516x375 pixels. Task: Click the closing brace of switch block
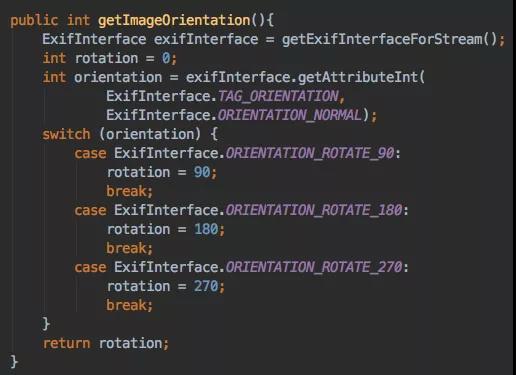click(x=46, y=324)
